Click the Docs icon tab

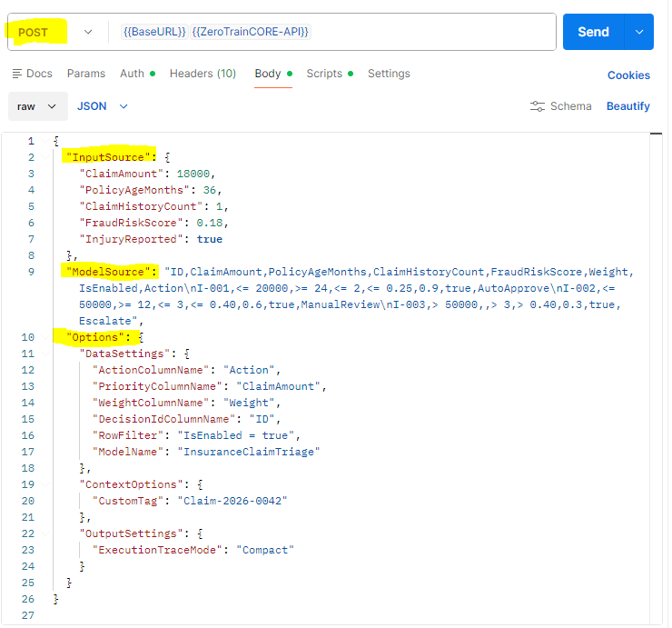click(x=32, y=74)
